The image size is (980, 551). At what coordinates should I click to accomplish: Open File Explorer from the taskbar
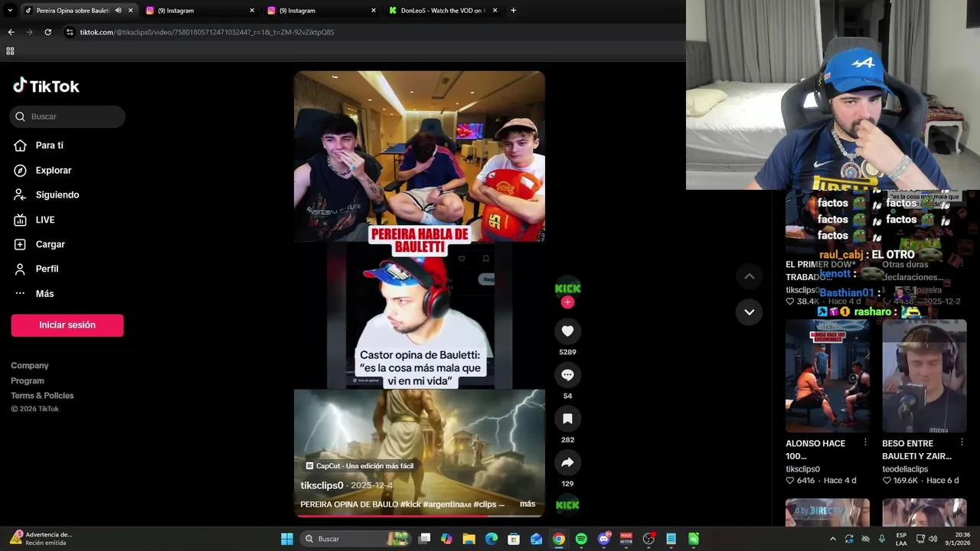[x=469, y=539]
